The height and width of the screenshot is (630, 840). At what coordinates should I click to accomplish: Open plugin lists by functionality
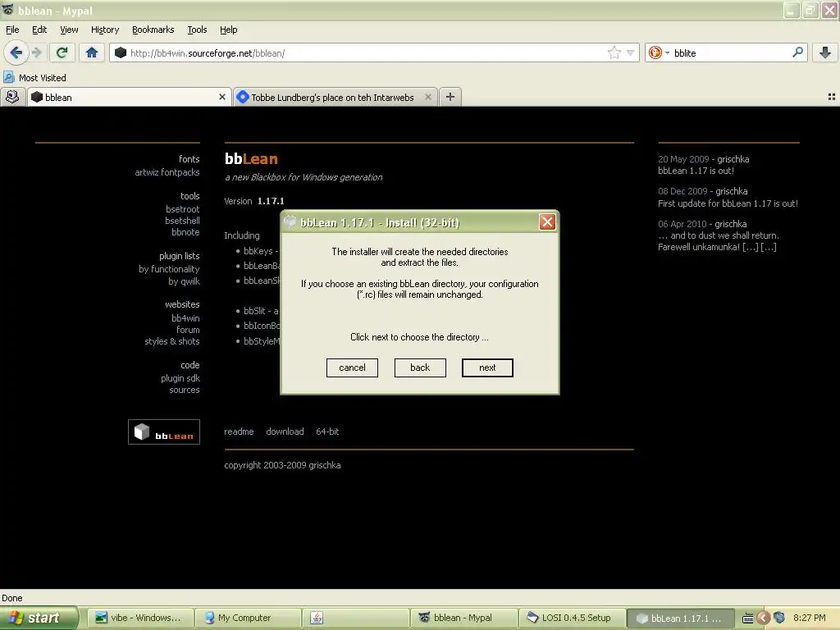click(x=169, y=269)
